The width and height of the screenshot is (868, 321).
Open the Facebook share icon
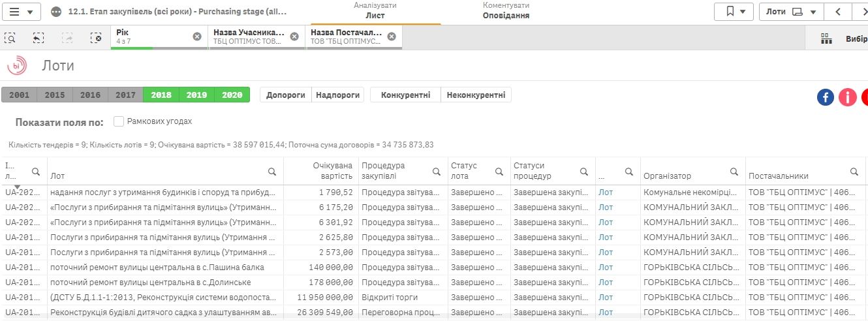point(826,97)
